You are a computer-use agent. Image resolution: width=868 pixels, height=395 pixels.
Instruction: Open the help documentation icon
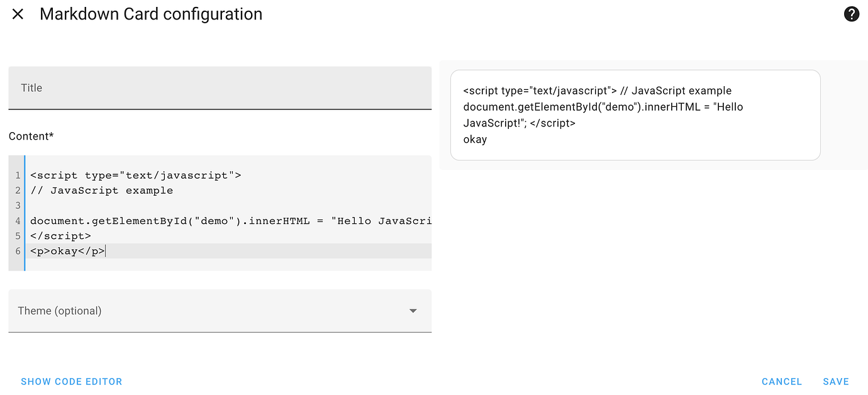(851, 14)
